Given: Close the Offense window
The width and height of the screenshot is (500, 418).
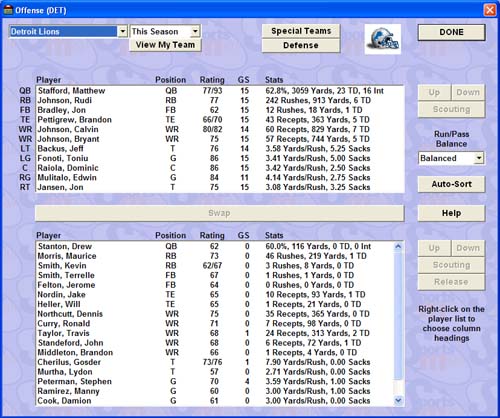Looking at the screenshot, I should pyautogui.click(x=490, y=10).
